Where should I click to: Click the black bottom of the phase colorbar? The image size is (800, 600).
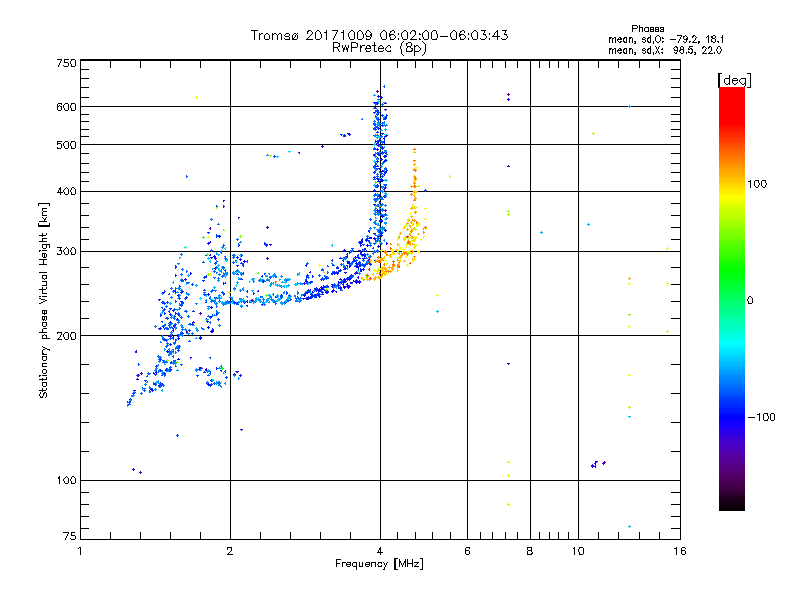(732, 503)
